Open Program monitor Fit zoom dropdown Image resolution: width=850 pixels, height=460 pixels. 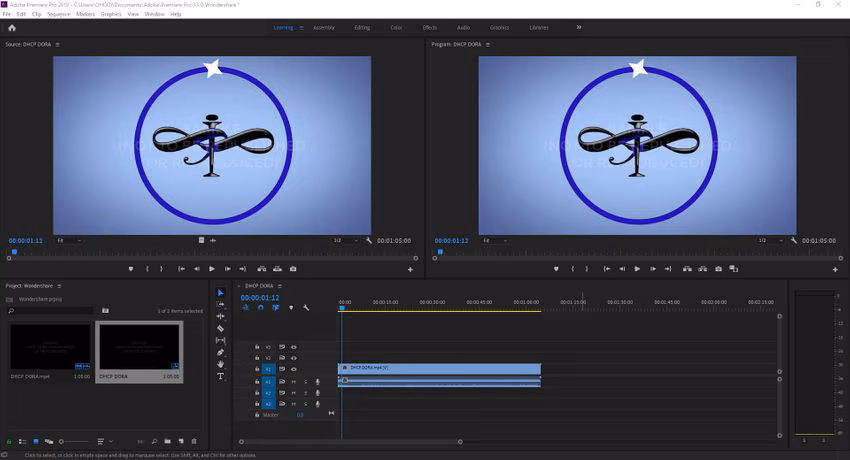click(495, 241)
